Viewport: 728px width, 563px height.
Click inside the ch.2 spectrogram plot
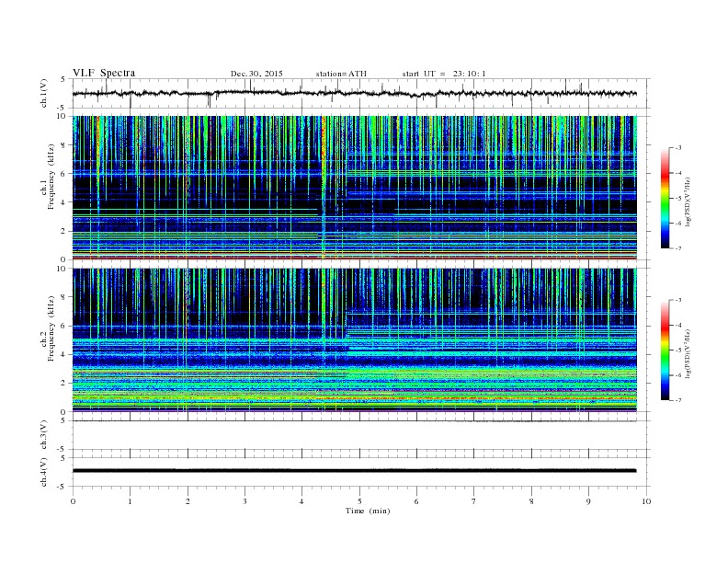355,340
